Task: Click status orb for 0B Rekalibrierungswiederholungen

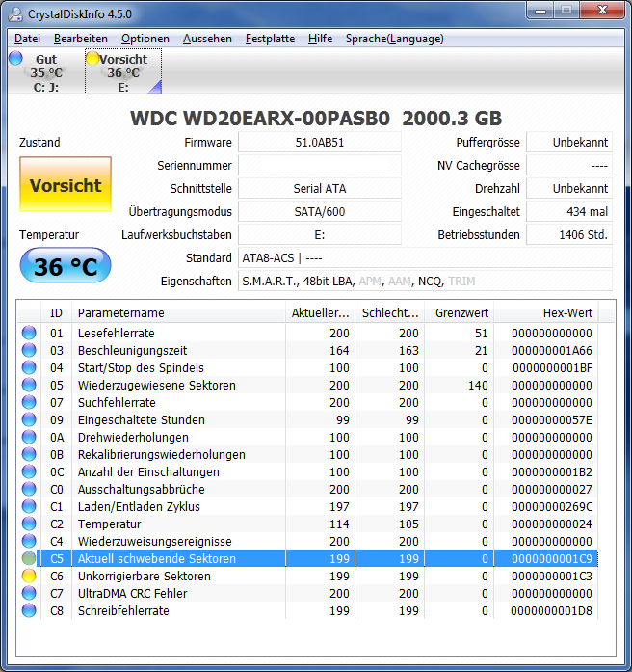Action: [x=29, y=454]
